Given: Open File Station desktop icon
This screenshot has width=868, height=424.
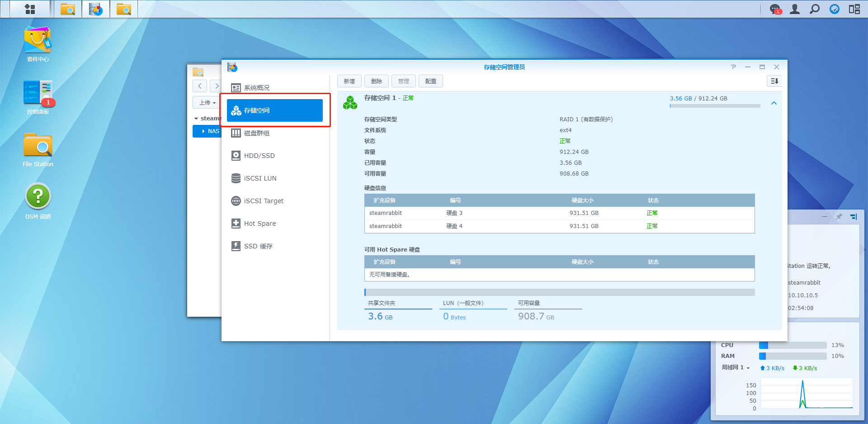Looking at the screenshot, I should pyautogui.click(x=38, y=150).
